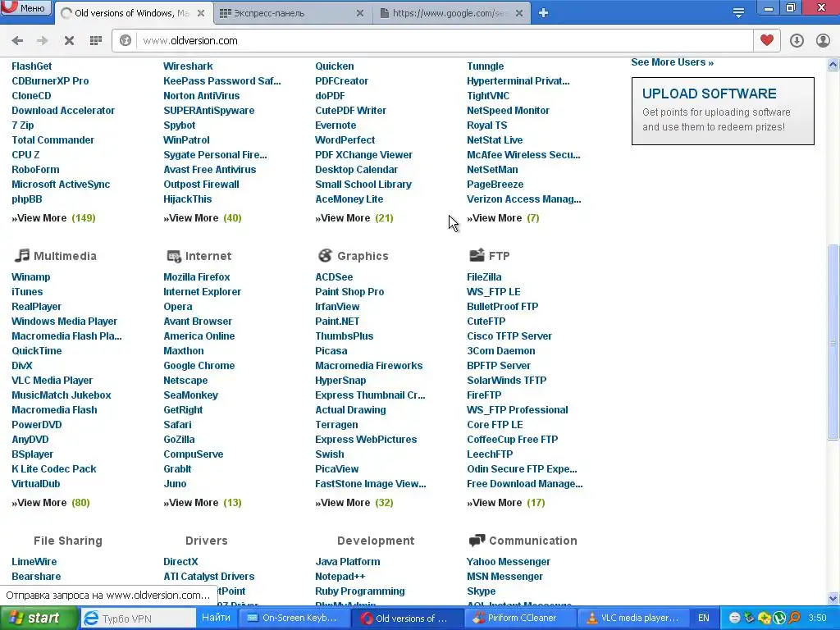Screen dimensions: 840x630
Task: Open View More (21) link
Action: coord(354,218)
